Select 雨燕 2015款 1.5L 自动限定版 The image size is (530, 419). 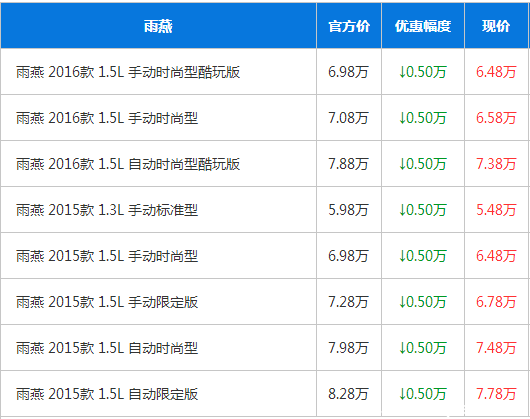pos(107,394)
